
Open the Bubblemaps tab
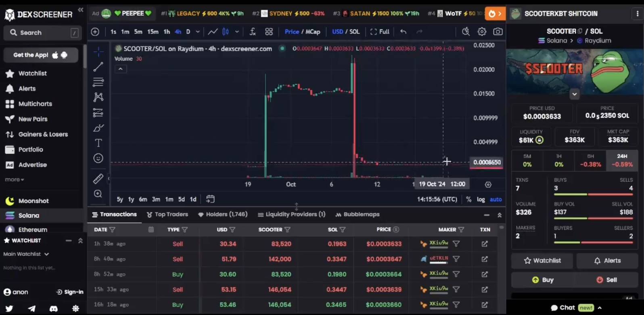pos(358,214)
